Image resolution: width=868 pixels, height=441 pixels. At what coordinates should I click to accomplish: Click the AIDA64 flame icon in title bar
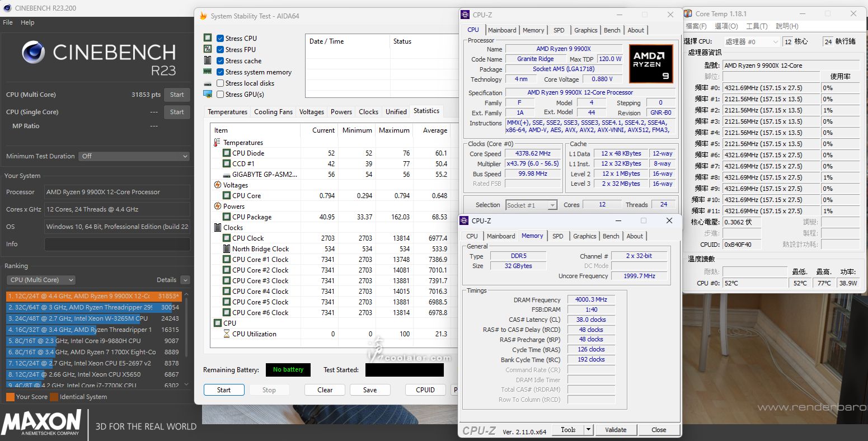click(x=203, y=16)
